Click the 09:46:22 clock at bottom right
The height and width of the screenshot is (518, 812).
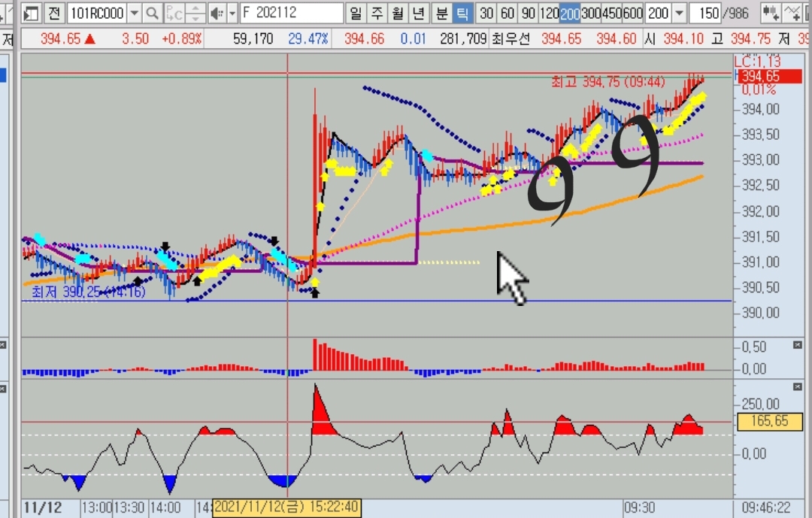766,507
